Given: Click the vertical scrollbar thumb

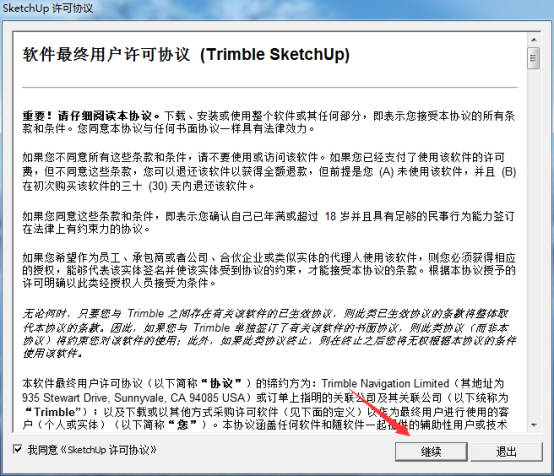Looking at the screenshot, I should tap(534, 58).
